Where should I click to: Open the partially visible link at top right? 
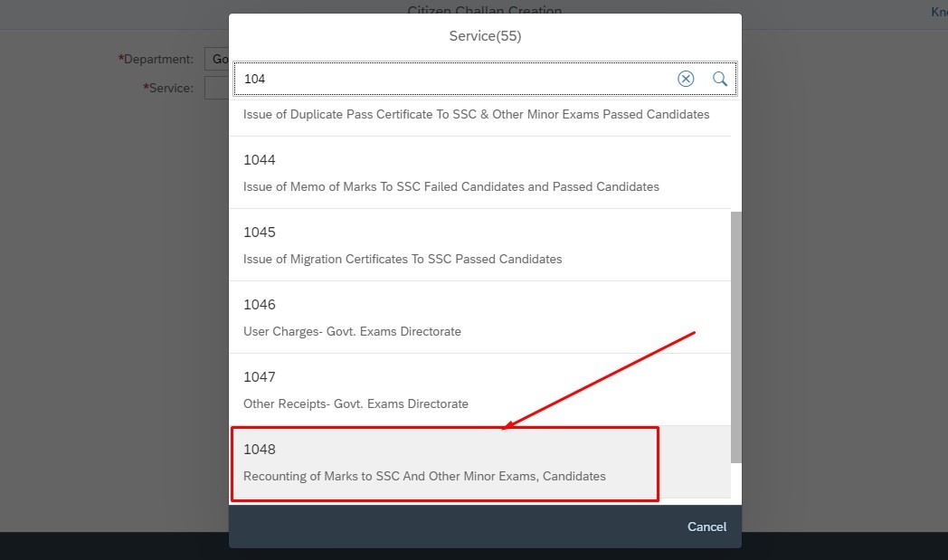pos(939,12)
